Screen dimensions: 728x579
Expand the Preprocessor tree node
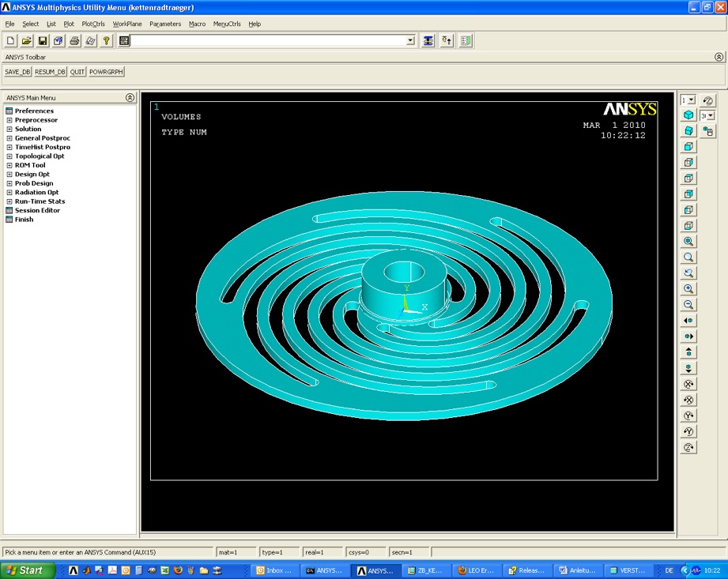pyautogui.click(x=9, y=120)
